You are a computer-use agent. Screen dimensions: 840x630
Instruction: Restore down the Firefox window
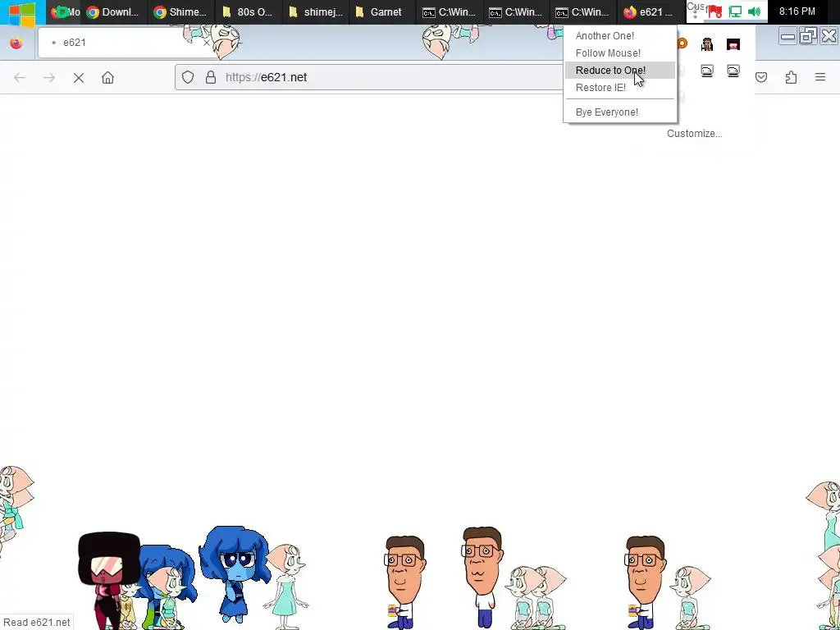click(x=808, y=36)
